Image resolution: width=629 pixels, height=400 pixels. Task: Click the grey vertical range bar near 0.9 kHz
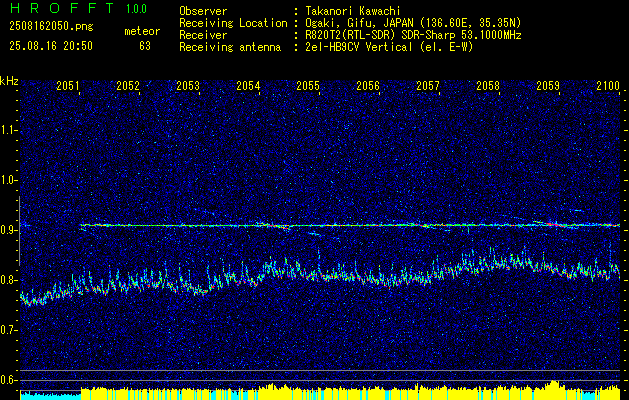[19, 231]
